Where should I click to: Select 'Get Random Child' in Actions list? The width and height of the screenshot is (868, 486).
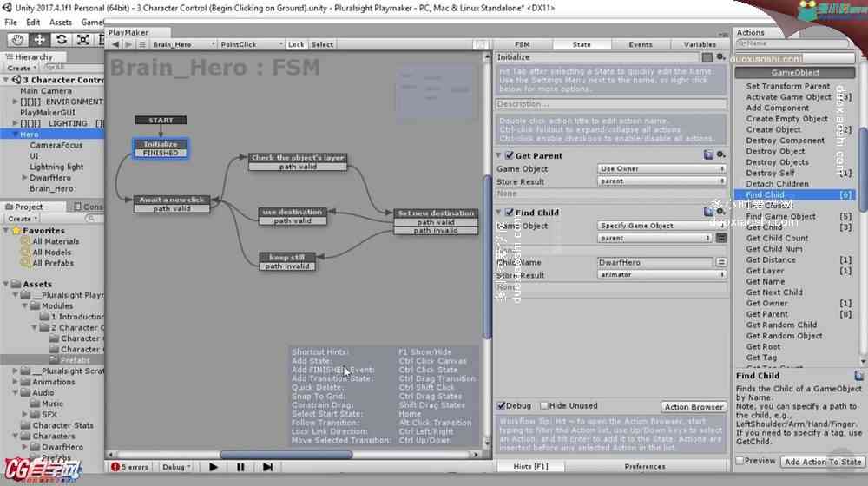(780, 325)
